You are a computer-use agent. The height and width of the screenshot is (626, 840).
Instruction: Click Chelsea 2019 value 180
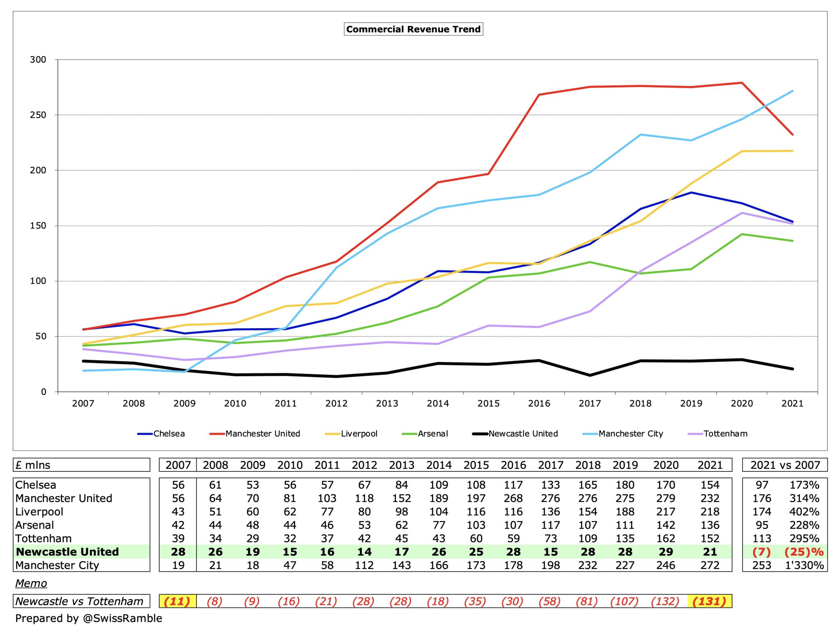click(x=625, y=485)
